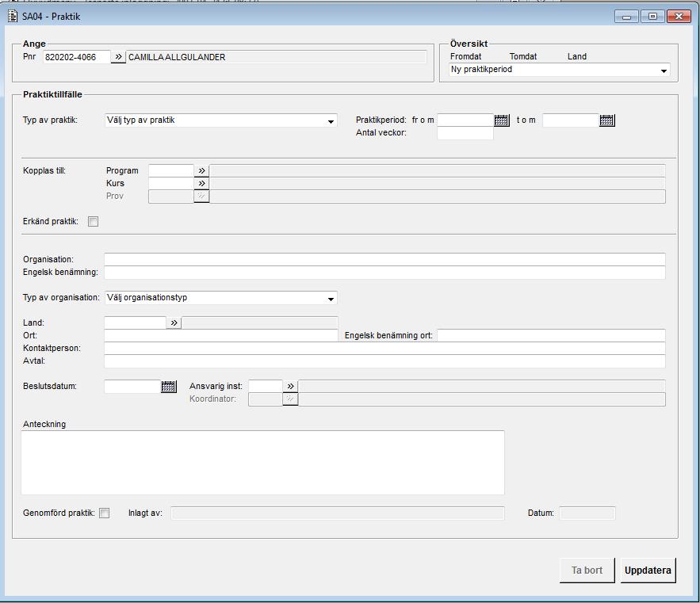Maximize the SA04 - Praktik window
This screenshot has height=603, width=700.
click(652, 17)
